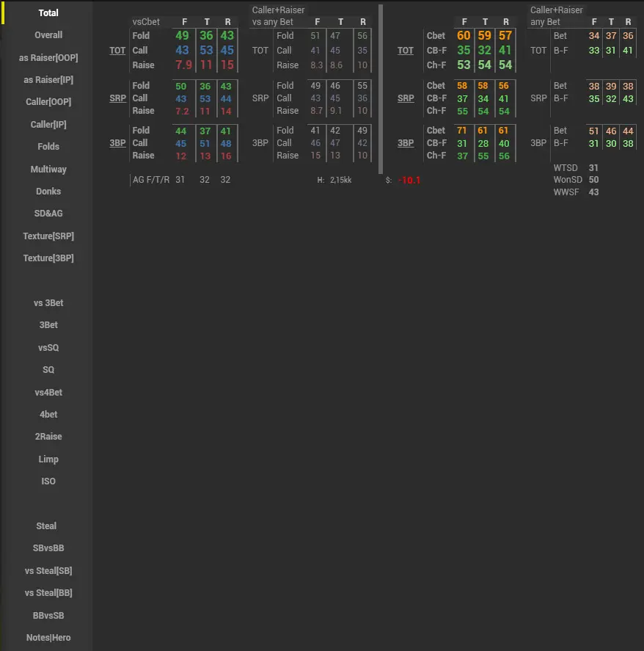Open the 2Raise tab
This screenshot has height=651, width=644.
(x=48, y=437)
